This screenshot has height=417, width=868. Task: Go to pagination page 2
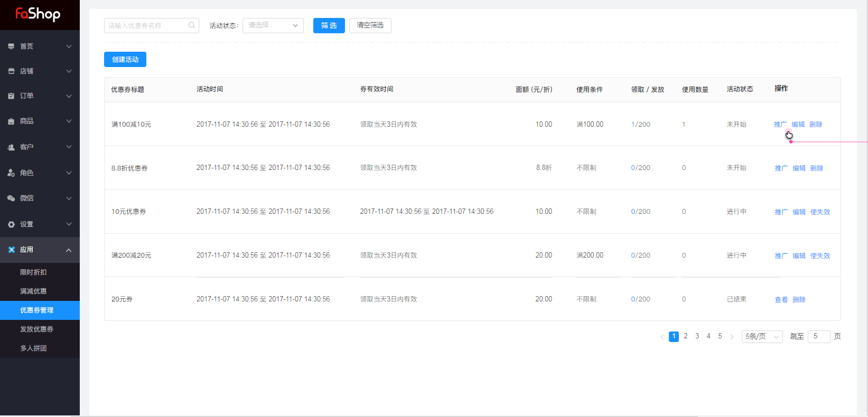click(x=686, y=336)
